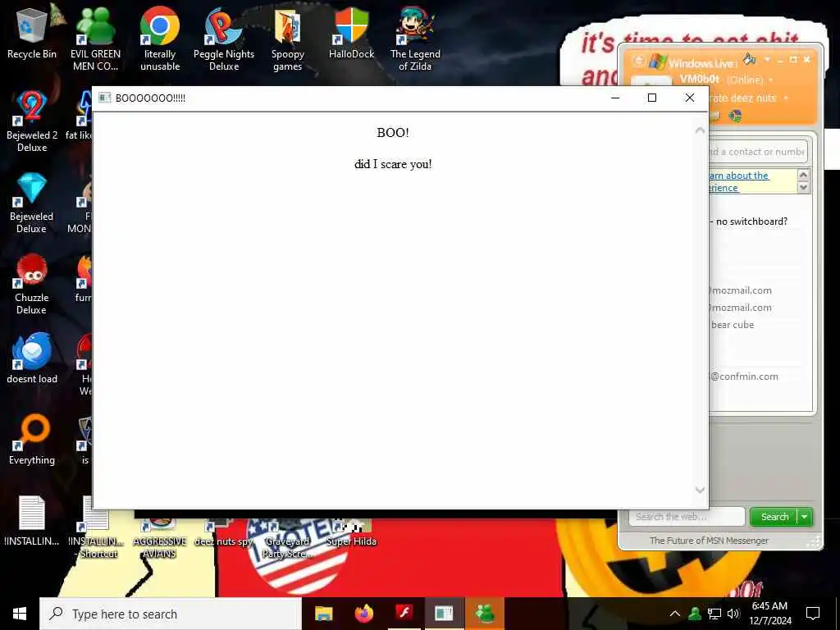Open Firefox from the taskbar
The width and height of the screenshot is (840, 630).
pyautogui.click(x=363, y=614)
